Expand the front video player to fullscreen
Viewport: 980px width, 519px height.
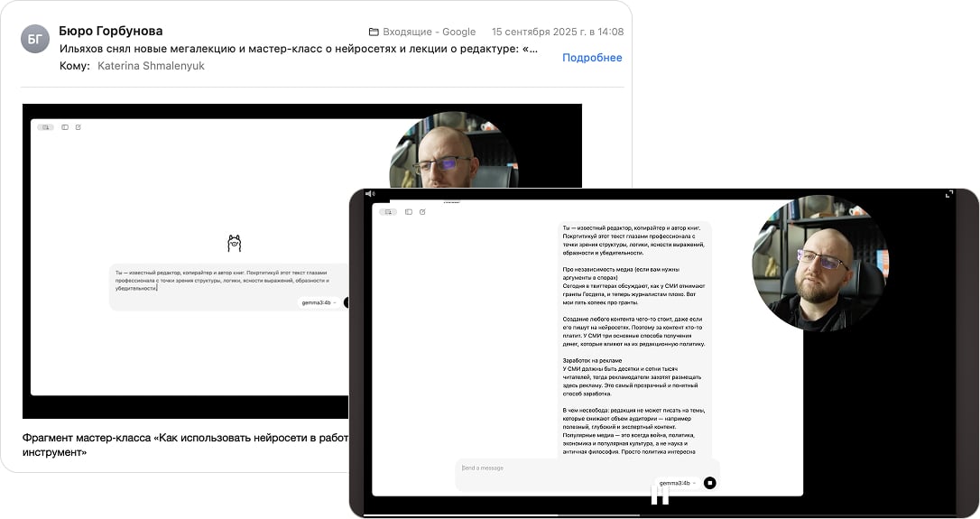(949, 194)
